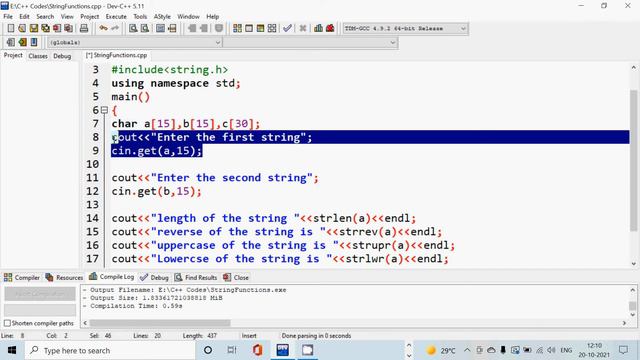Click the Replace toolbar icon

click(144, 28)
